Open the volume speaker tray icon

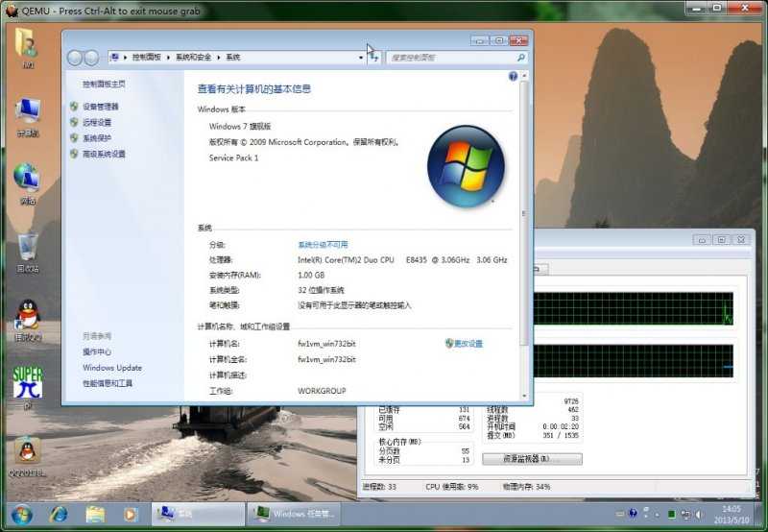pyautogui.click(x=700, y=514)
